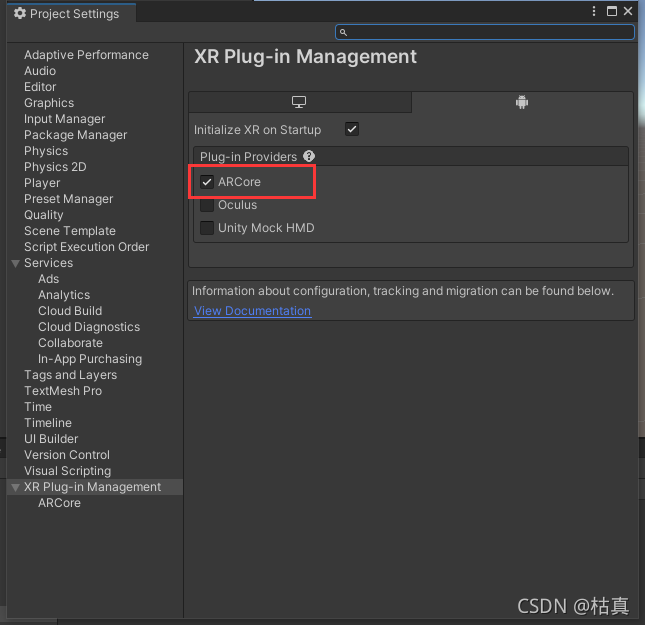Open Input Manager settings
The width and height of the screenshot is (645, 625).
click(65, 119)
